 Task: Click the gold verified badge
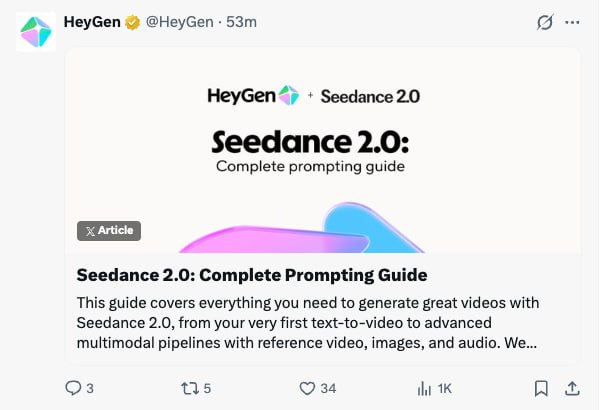(132, 22)
